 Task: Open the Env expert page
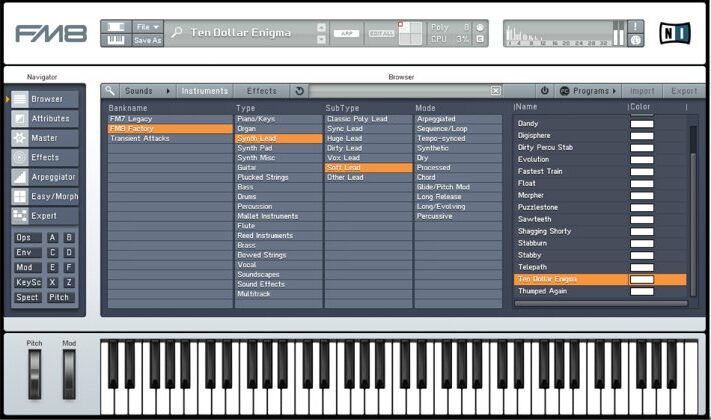(28, 253)
